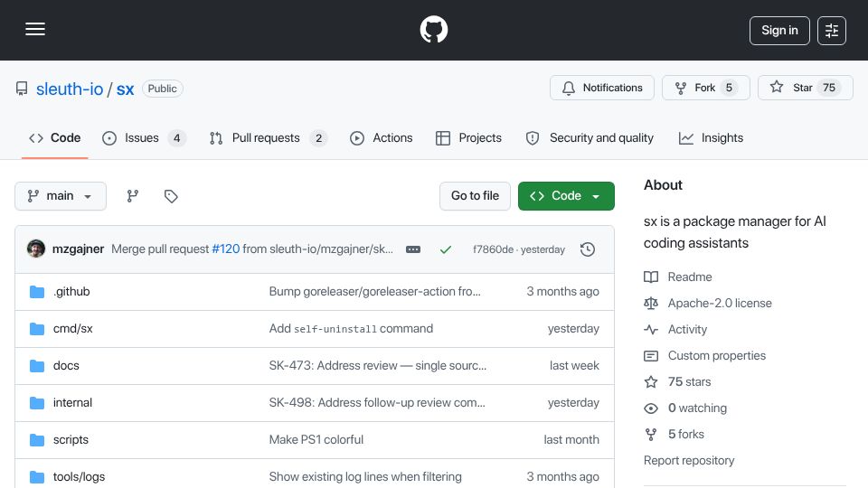The height and width of the screenshot is (488, 868).
Task: Open the scripts folder
Action: 71,440
